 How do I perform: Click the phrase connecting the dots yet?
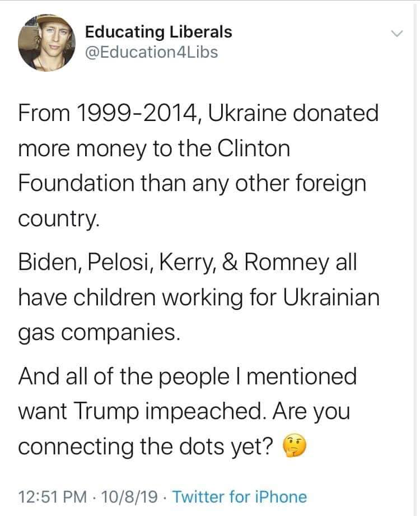click(x=146, y=447)
